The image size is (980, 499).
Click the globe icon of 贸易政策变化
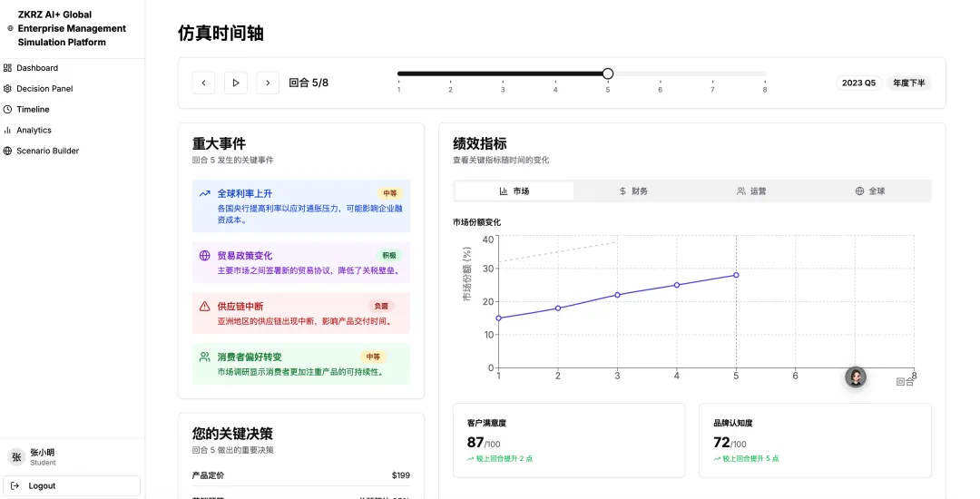(204, 256)
